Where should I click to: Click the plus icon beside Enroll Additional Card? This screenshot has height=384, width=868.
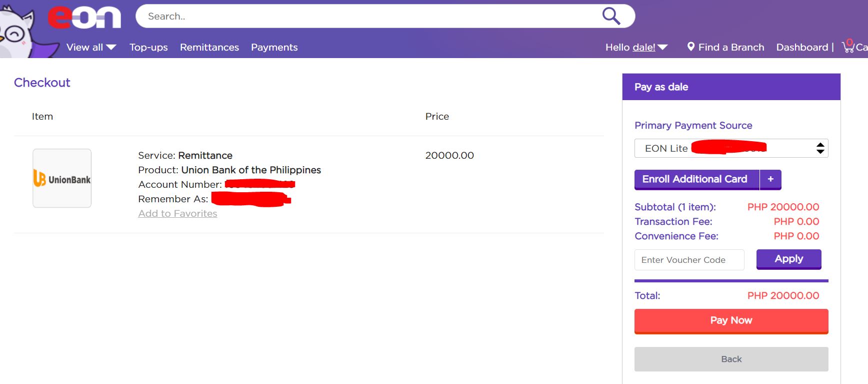pyautogui.click(x=770, y=179)
